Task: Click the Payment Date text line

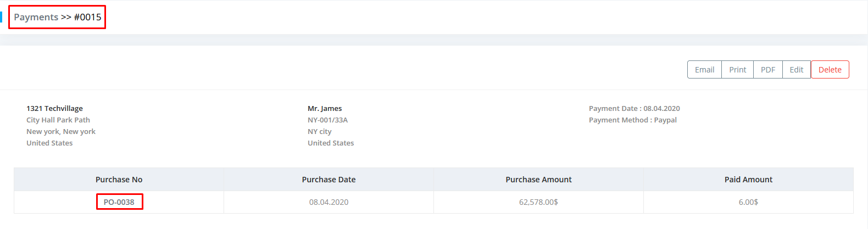Action: click(634, 109)
